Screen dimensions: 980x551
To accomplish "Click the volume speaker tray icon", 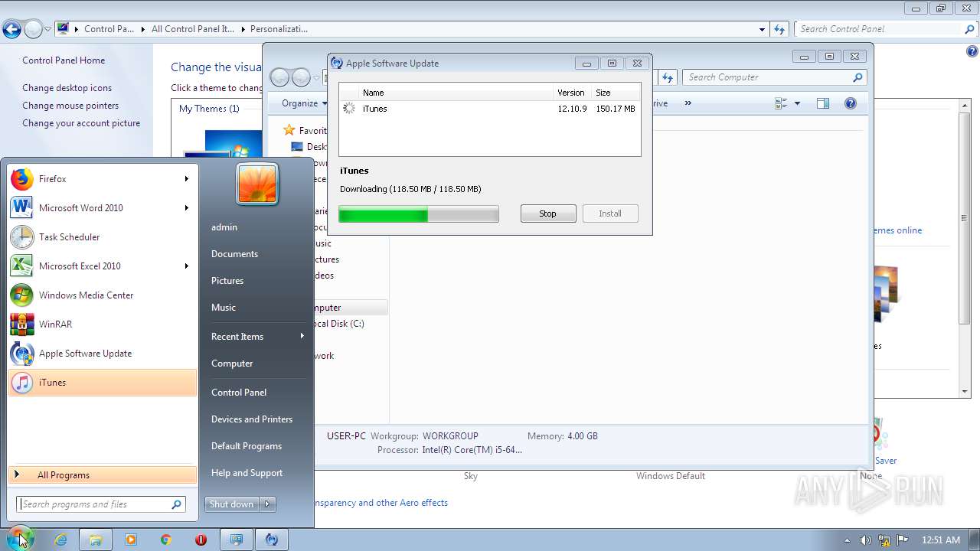I will pyautogui.click(x=866, y=540).
